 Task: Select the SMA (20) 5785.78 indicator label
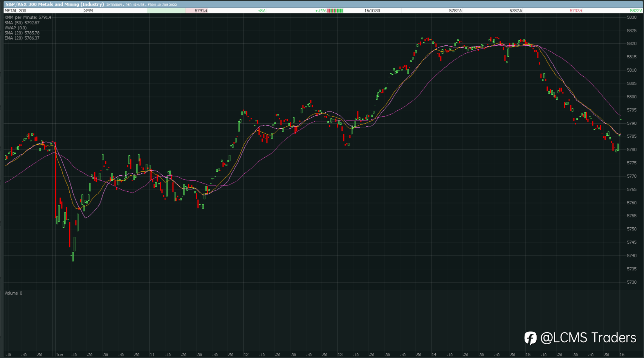pyautogui.click(x=22, y=33)
